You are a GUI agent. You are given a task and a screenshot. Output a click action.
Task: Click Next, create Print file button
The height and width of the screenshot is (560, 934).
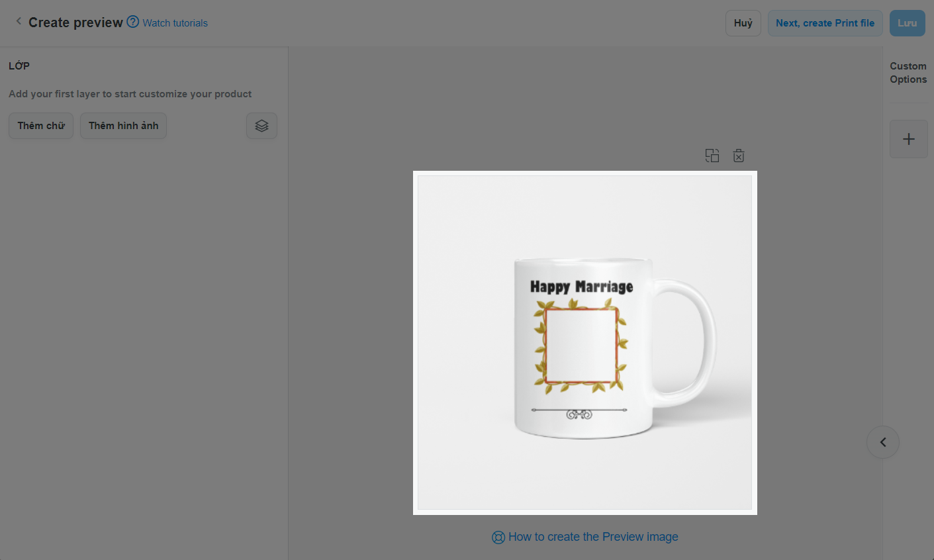tap(825, 23)
